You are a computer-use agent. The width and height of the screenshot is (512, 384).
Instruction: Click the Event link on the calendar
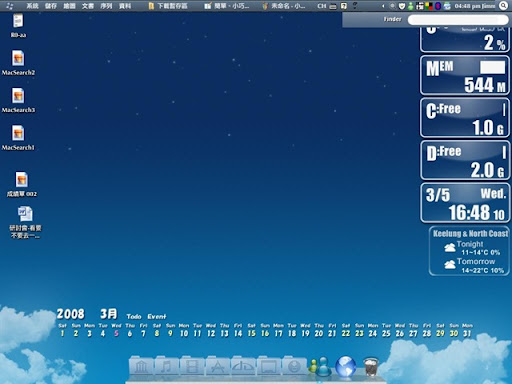tap(157, 316)
